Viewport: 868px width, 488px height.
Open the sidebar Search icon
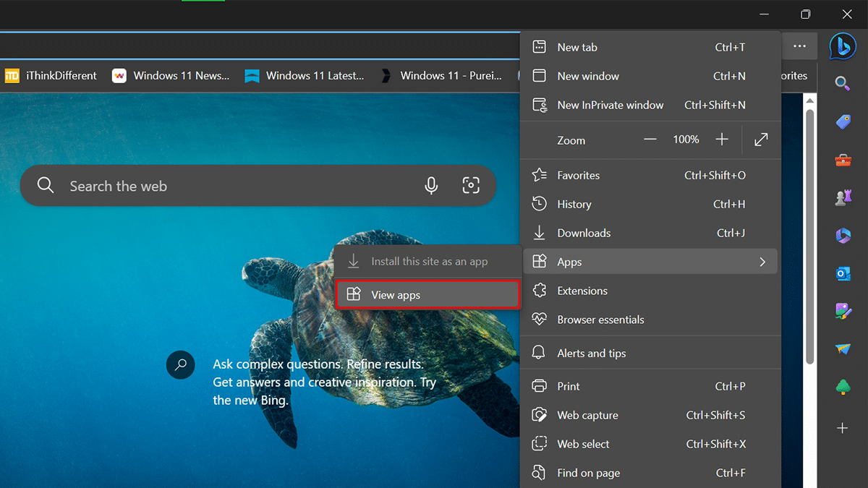[843, 84]
